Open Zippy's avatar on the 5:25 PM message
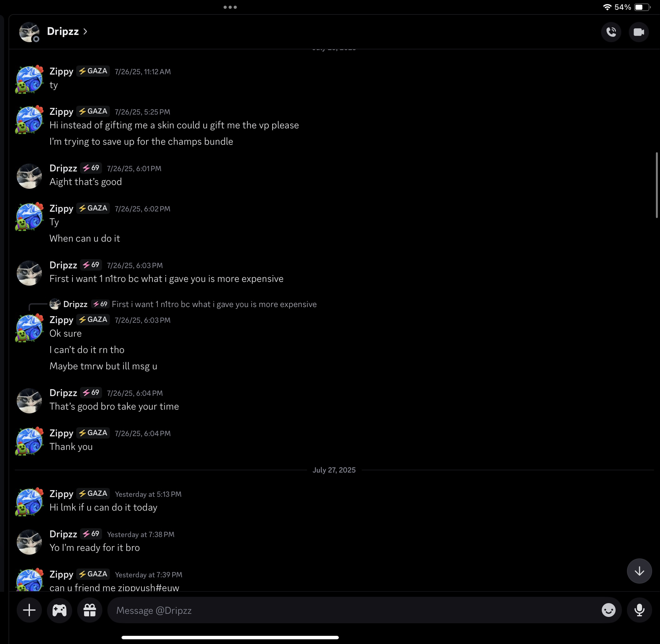Image resolution: width=660 pixels, height=644 pixels. click(30, 120)
